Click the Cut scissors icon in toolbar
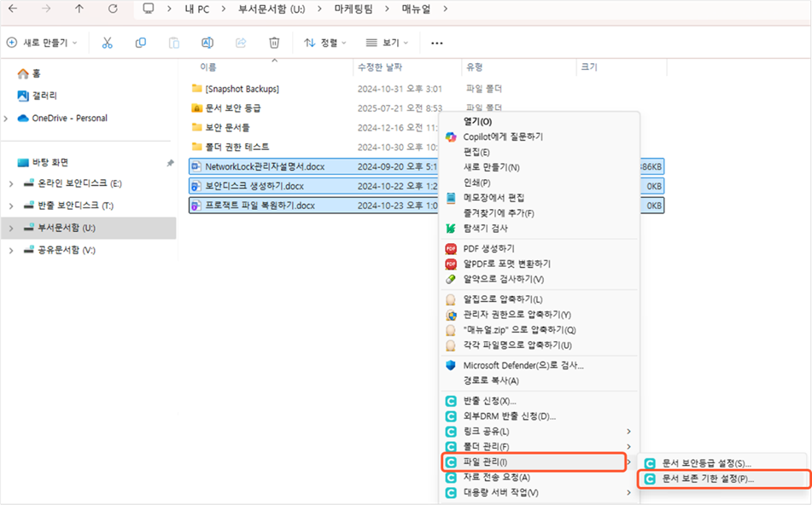 pos(108,43)
